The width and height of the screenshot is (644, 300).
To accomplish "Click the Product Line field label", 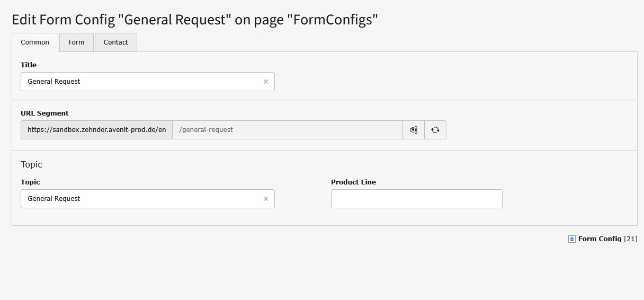I will 353,182.
